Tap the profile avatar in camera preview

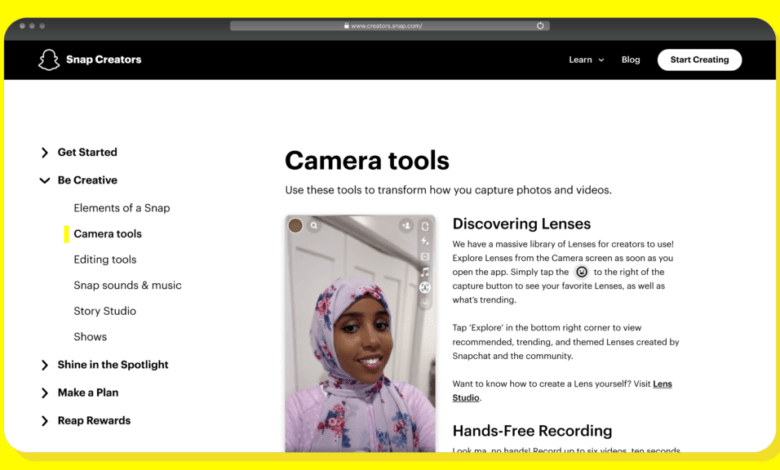pyautogui.click(x=296, y=226)
